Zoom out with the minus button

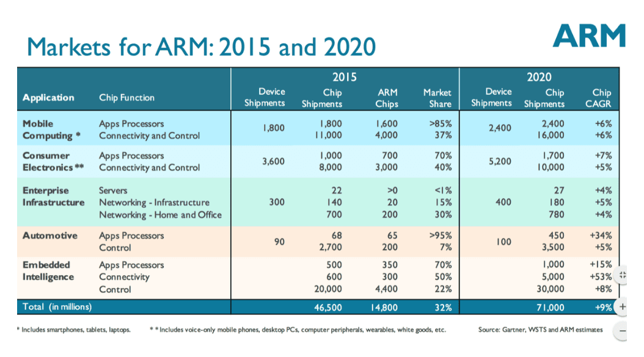click(x=624, y=331)
